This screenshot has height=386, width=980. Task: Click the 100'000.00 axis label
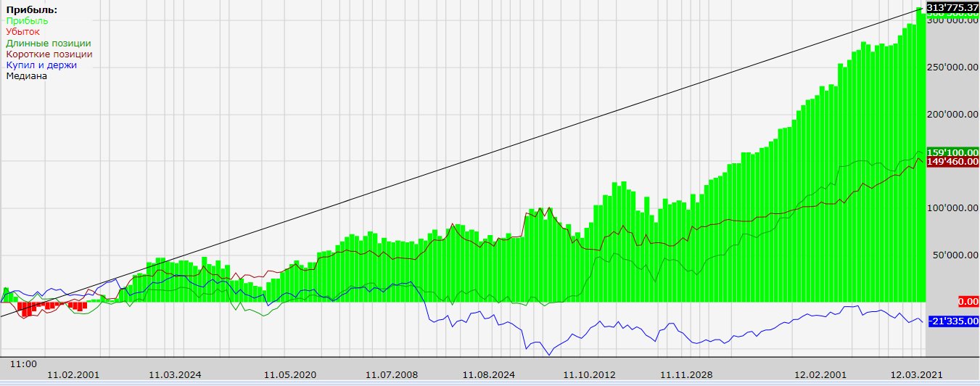tap(952, 209)
